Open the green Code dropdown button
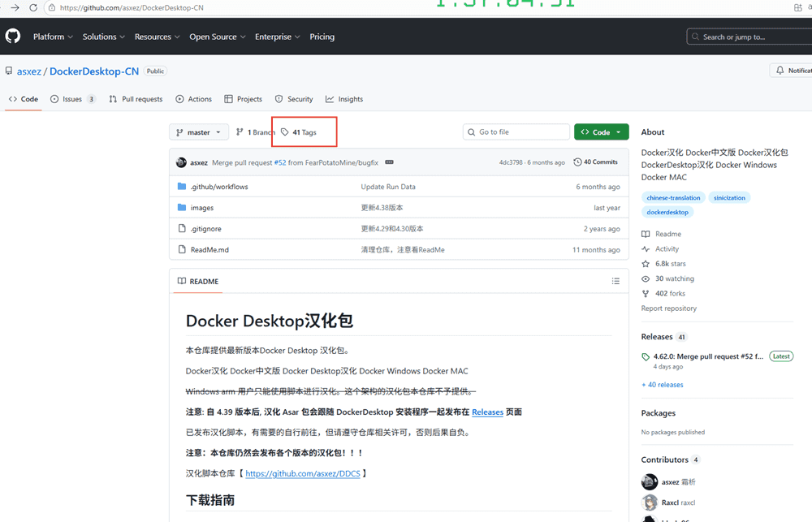This screenshot has height=522, width=812. (601, 132)
